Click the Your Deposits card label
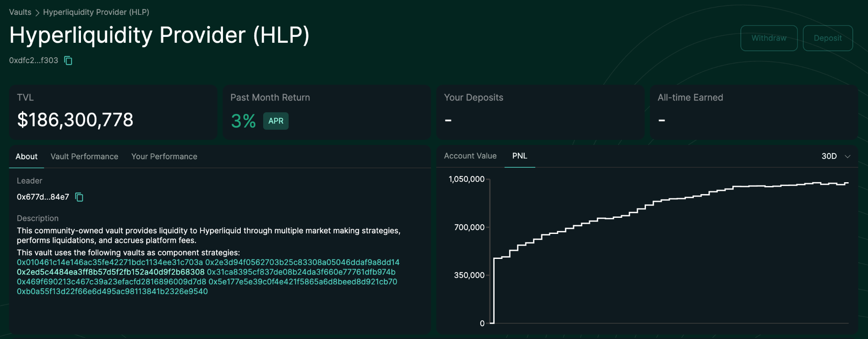 (473, 97)
